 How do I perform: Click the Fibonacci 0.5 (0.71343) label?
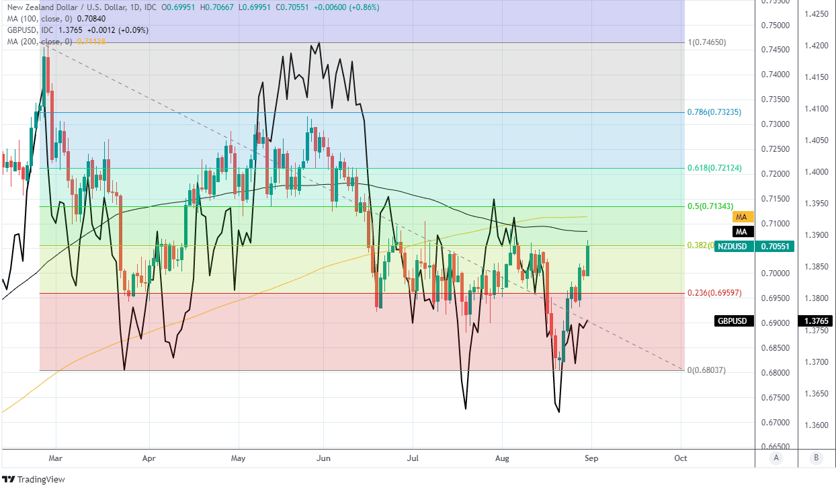[x=712, y=206]
